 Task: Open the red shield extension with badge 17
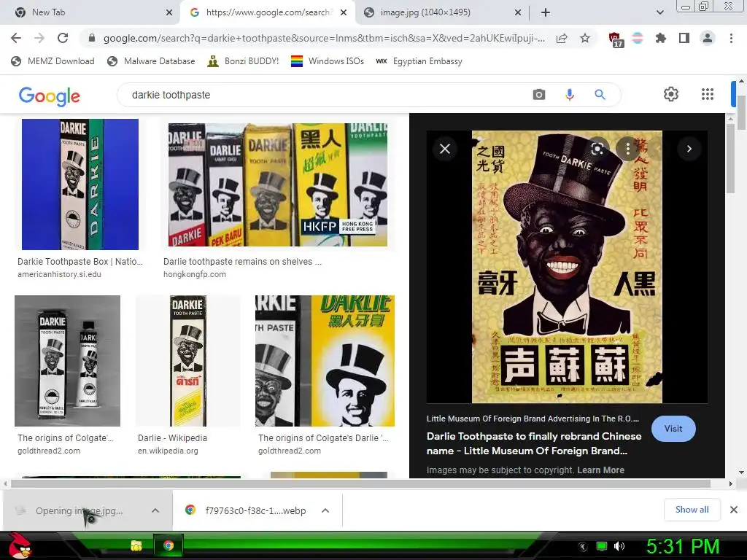616,39
